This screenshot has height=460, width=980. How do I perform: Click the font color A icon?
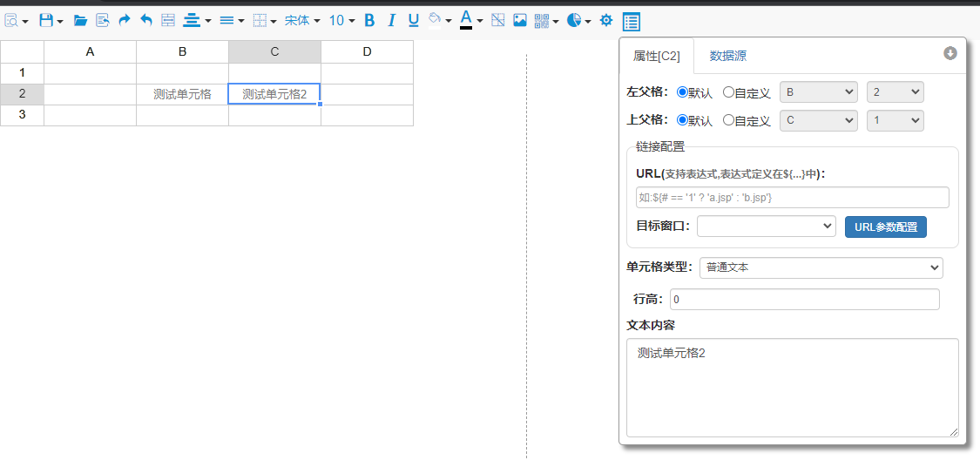coord(466,19)
